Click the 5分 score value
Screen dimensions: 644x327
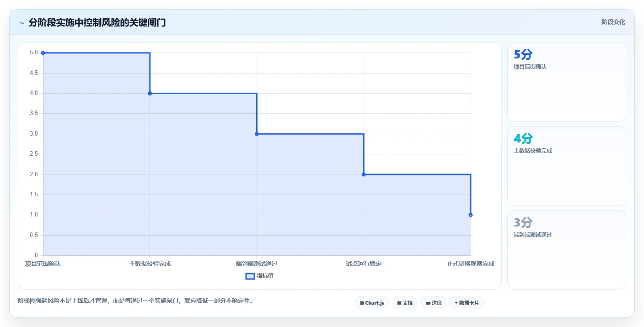[523, 55]
